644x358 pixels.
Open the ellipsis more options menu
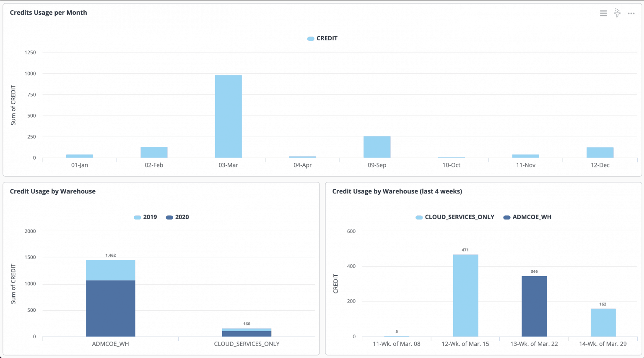pyautogui.click(x=631, y=13)
